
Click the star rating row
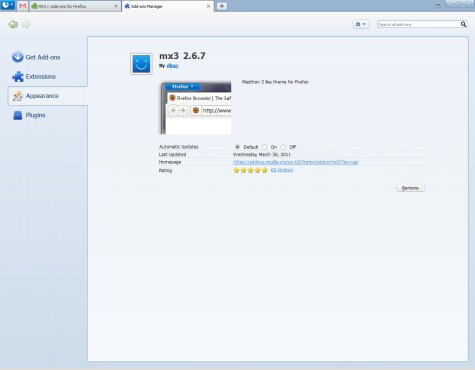click(250, 170)
